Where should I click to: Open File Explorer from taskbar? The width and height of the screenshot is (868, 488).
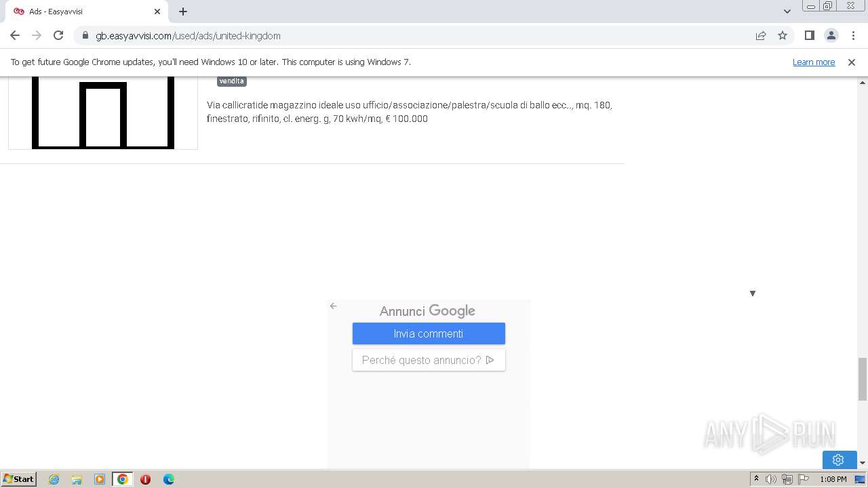click(x=77, y=479)
